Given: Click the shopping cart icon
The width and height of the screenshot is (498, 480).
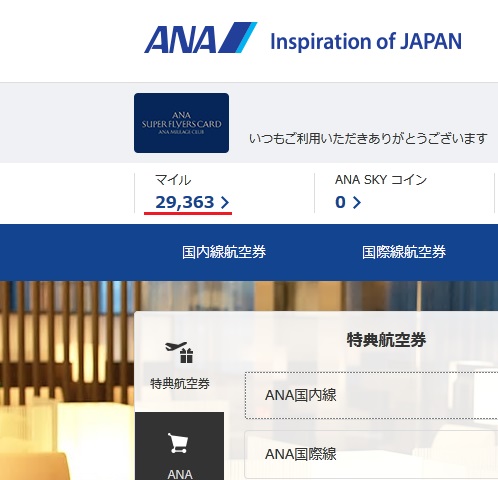Looking at the screenshot, I should 178,443.
